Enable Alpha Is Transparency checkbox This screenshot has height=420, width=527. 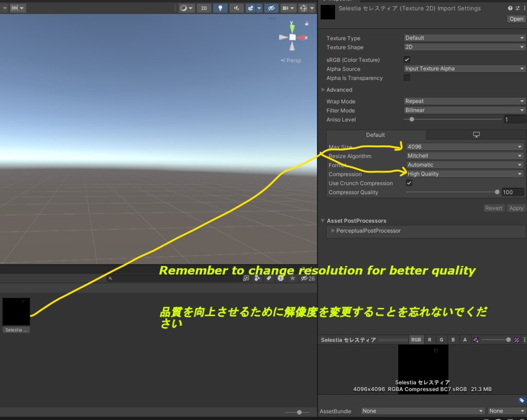407,78
